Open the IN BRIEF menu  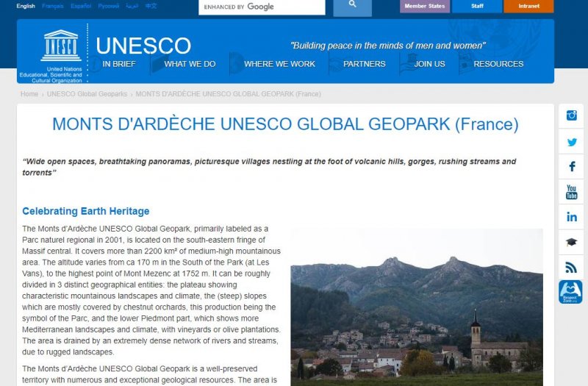(119, 64)
